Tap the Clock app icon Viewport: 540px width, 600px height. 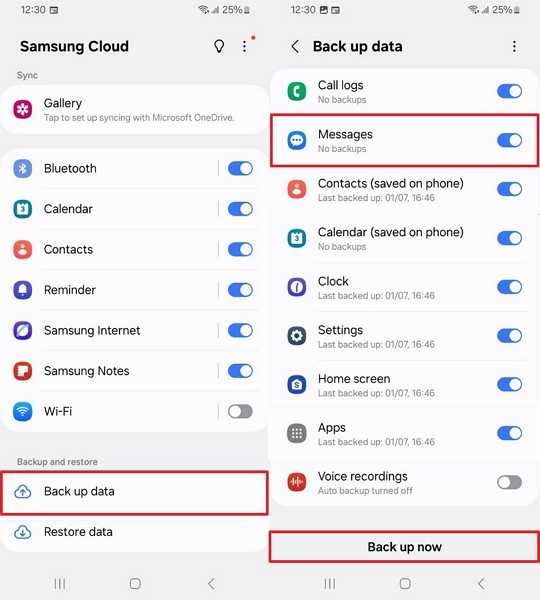pos(297,287)
